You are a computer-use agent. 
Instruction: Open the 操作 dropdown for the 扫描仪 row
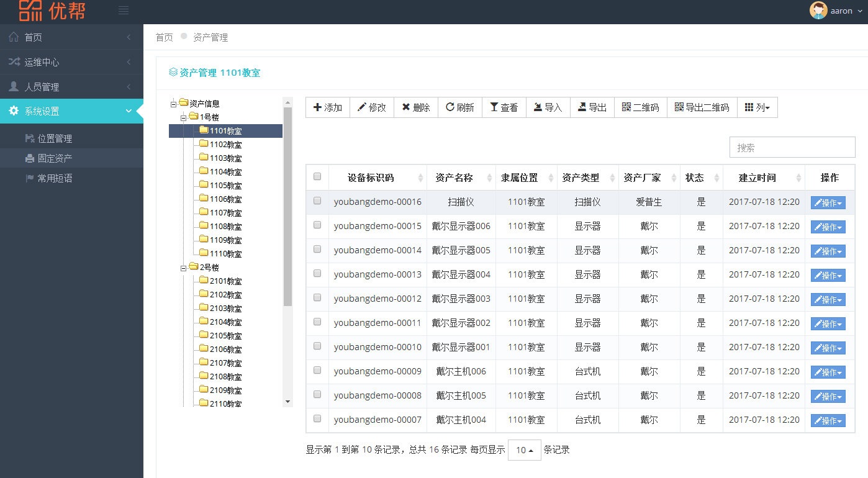tap(828, 202)
